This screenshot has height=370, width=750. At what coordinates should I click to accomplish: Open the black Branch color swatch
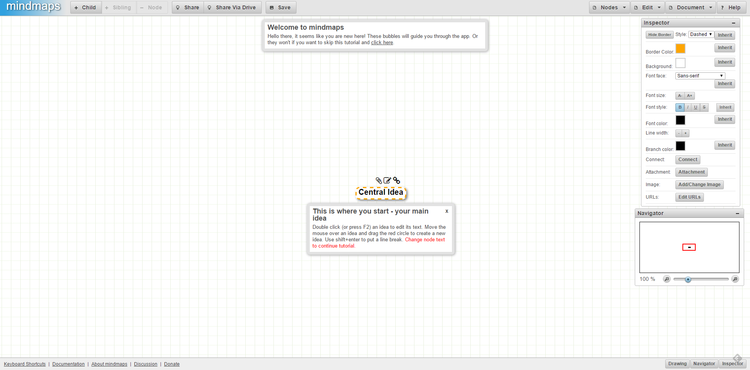[680, 146]
